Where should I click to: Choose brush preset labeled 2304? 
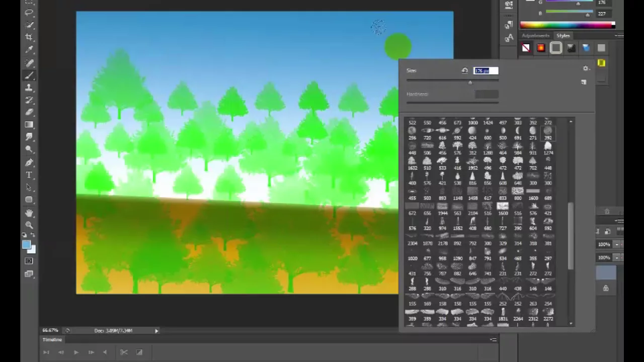[x=412, y=240]
